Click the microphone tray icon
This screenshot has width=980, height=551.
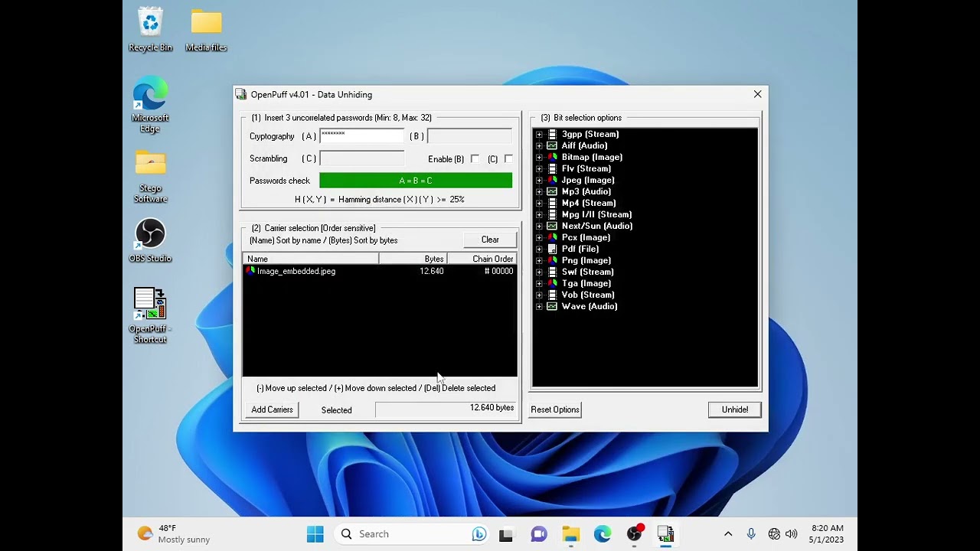click(x=751, y=534)
